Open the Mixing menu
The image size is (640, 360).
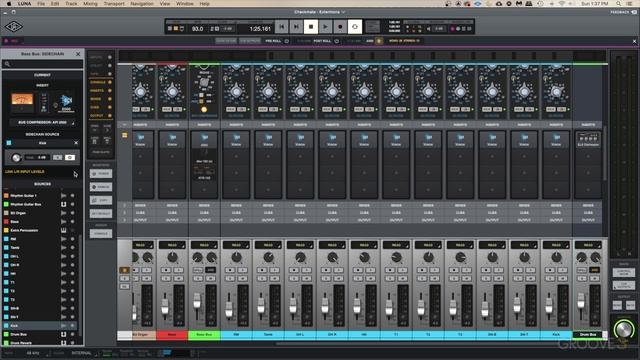(x=90, y=4)
